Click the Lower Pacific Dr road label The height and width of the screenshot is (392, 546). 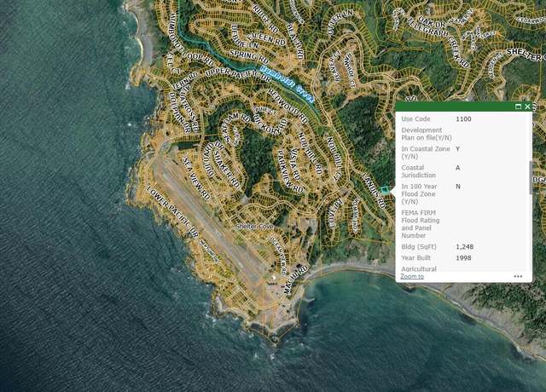pyautogui.click(x=172, y=211)
